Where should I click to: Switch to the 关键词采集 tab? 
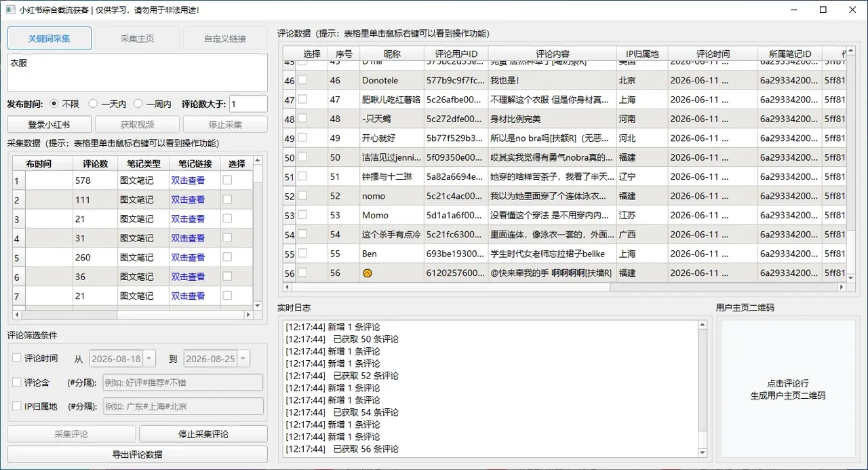50,39
